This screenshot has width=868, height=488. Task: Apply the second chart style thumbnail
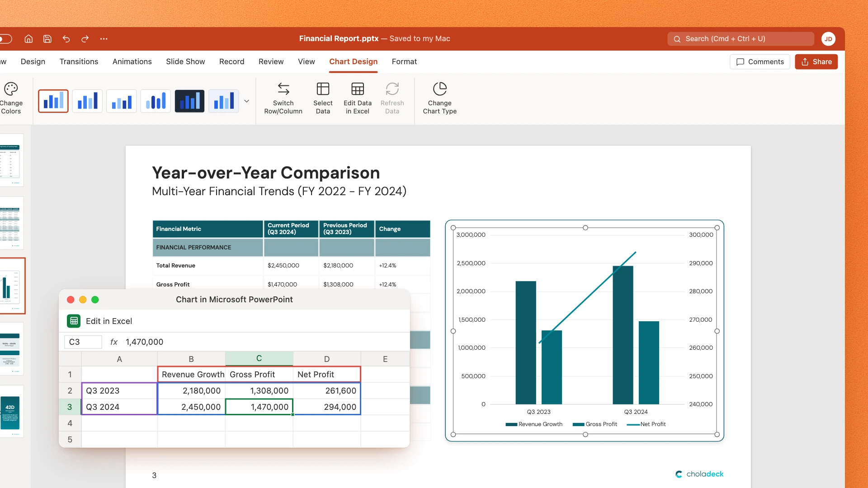87,101
